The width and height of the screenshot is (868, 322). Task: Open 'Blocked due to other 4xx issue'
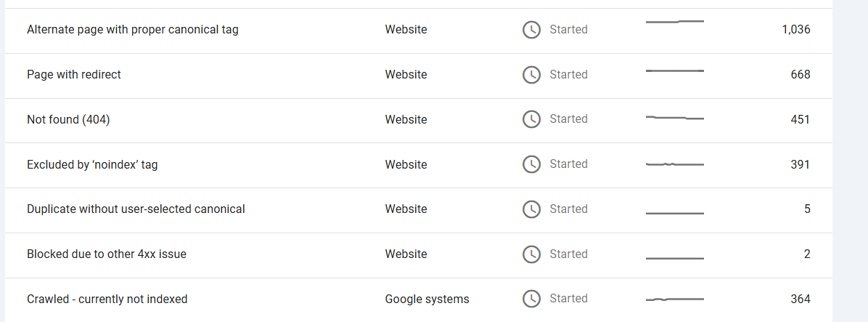point(419,256)
